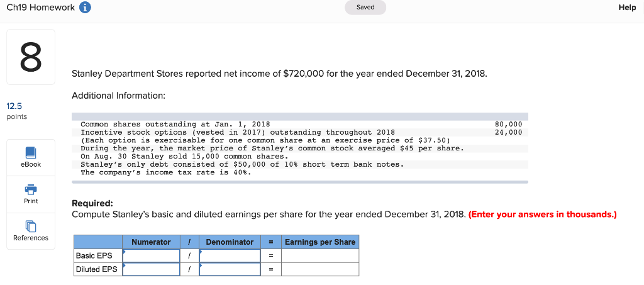Click the 'On Aug. 30 Stanley sold' line
This screenshot has width=644, height=285.
click(x=184, y=156)
